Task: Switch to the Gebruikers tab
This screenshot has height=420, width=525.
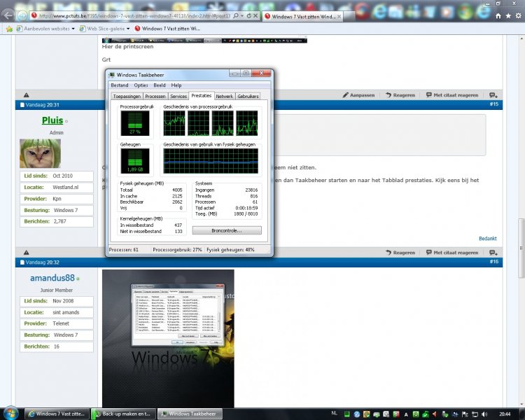Action: 248,96
